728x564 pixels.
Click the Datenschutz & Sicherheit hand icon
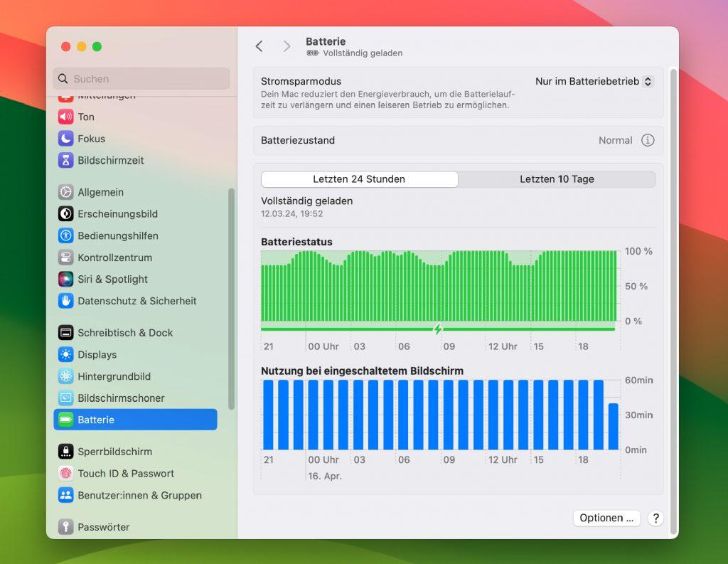pyautogui.click(x=65, y=301)
